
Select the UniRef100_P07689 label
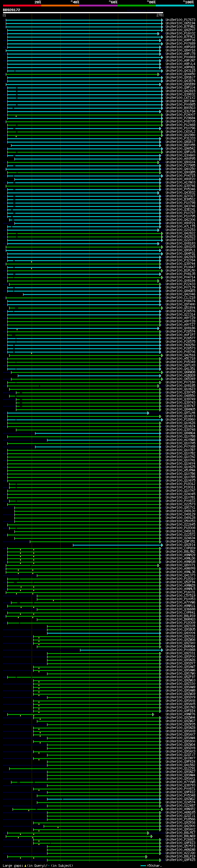pyautogui.click(x=180, y=43)
